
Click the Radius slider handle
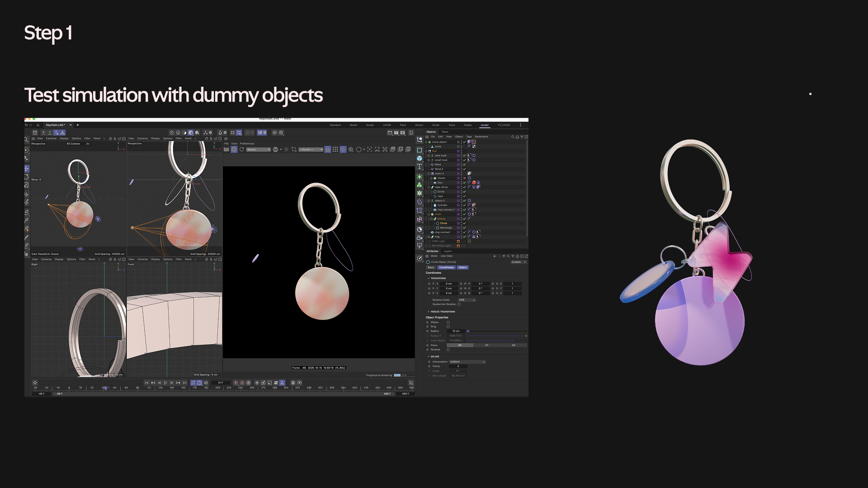click(468, 331)
